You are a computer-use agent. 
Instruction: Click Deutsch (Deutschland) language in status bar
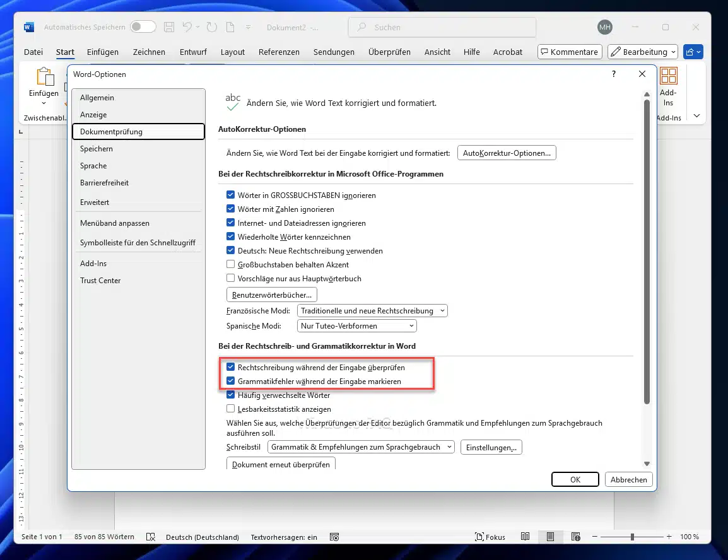click(x=203, y=537)
